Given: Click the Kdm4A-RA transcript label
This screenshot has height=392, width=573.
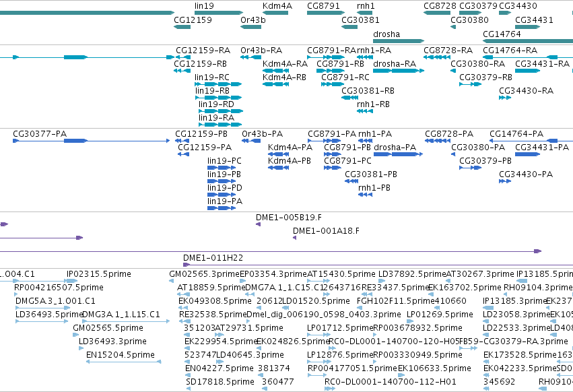Looking at the screenshot, I should pos(285,63).
